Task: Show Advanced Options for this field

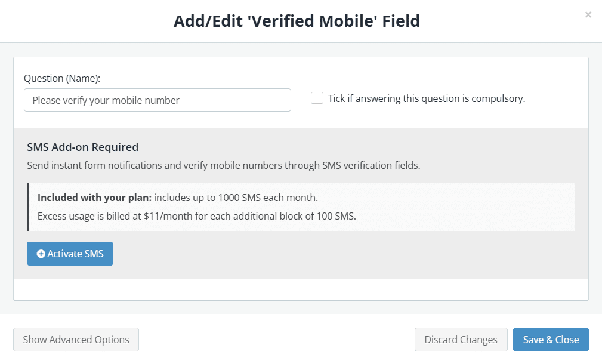Action: tap(76, 339)
